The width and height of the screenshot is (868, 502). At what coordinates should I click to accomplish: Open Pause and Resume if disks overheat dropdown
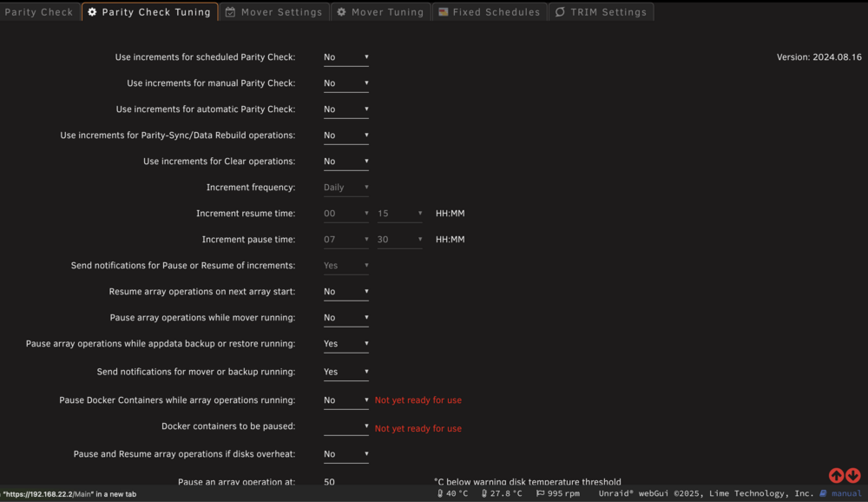[x=346, y=453]
